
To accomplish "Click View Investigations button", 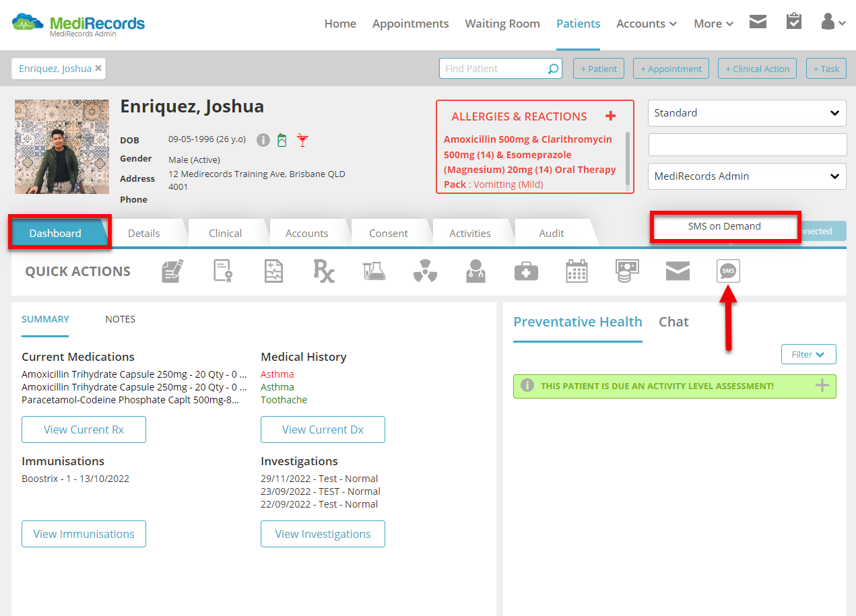I will pyautogui.click(x=323, y=534).
